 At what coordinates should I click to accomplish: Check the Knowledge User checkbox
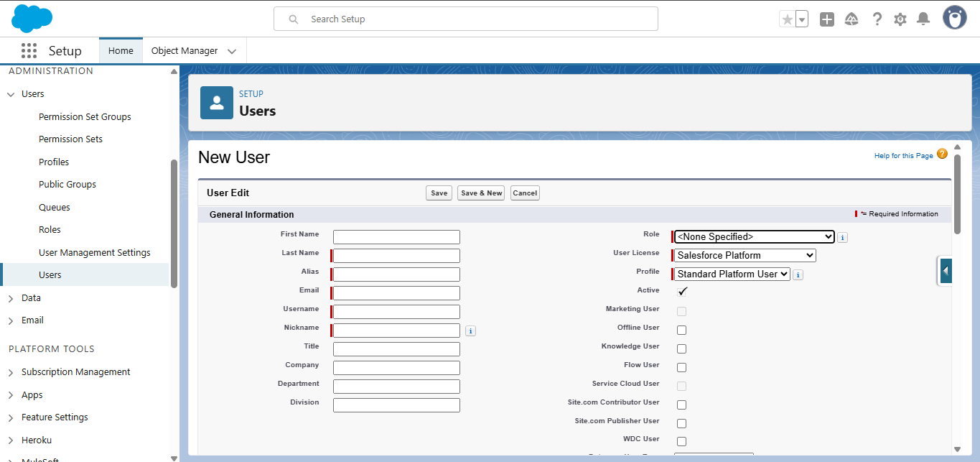(681, 348)
